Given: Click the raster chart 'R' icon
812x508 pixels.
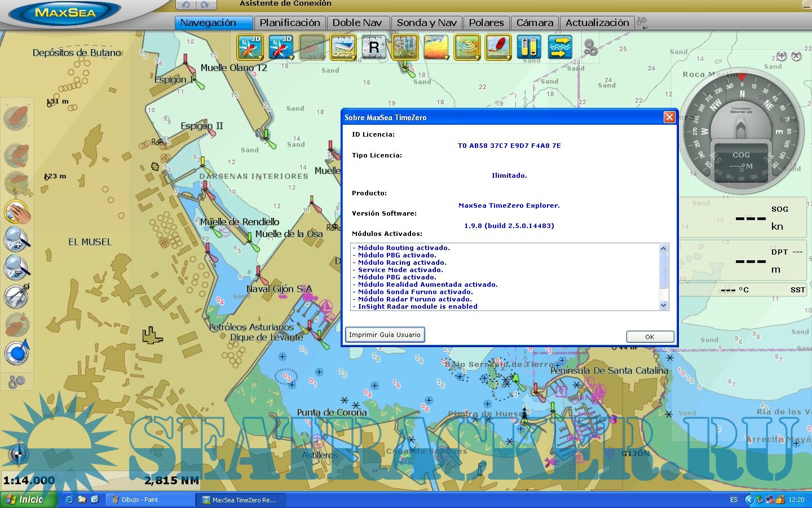Looking at the screenshot, I should coord(373,47).
